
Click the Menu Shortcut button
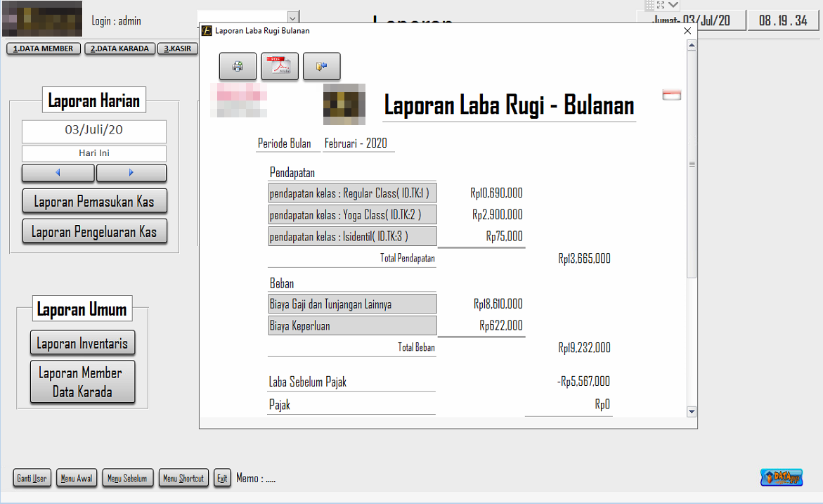tap(183, 478)
